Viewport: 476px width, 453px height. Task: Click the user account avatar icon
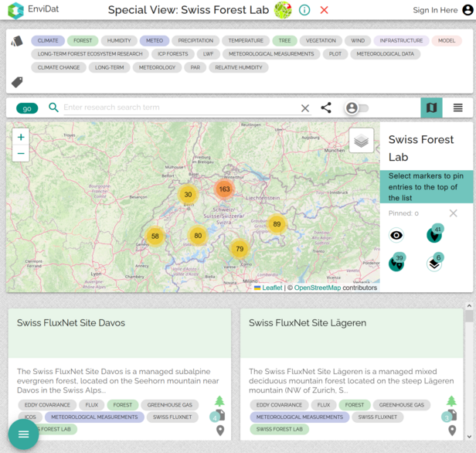467,10
